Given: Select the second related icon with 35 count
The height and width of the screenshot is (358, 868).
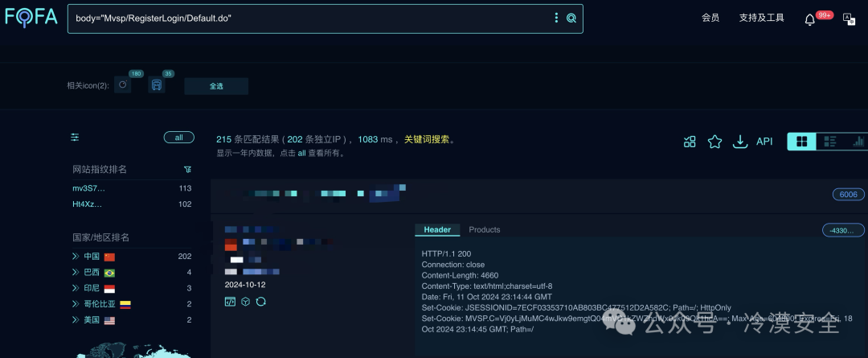Looking at the screenshot, I should pyautogui.click(x=157, y=84).
